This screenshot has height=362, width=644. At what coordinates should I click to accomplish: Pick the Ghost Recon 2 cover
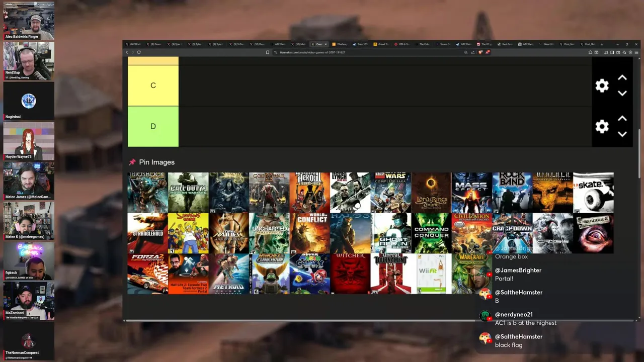tap(390, 233)
